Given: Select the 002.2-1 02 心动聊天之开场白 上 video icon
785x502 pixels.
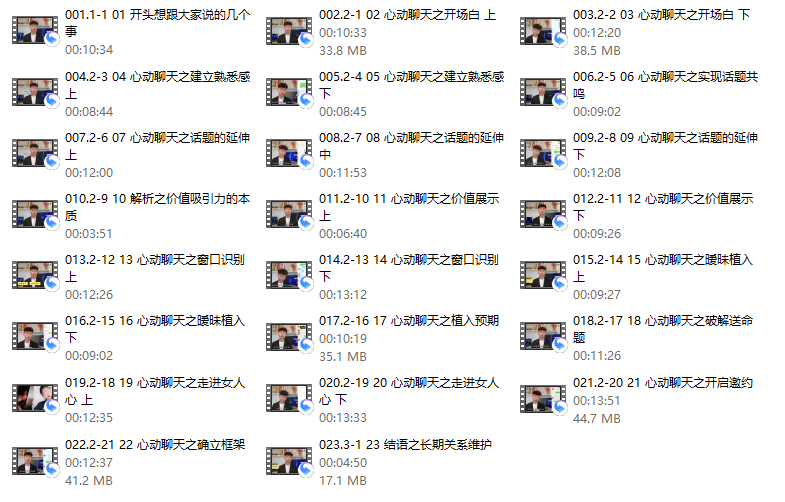Looking at the screenshot, I should [x=289, y=31].
